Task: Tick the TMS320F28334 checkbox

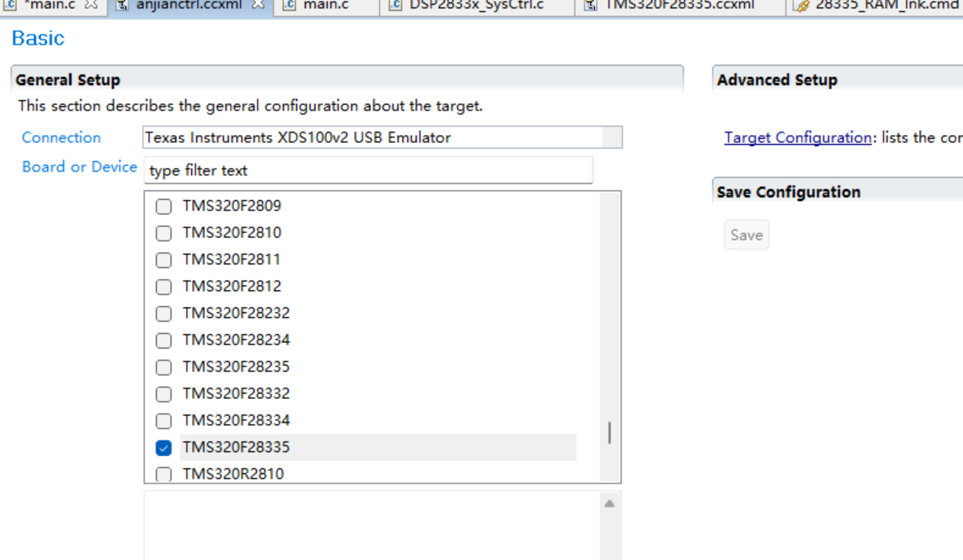Action: (163, 421)
